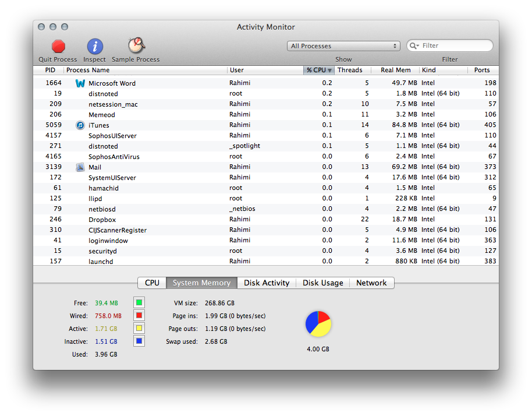The width and height of the screenshot is (532, 416).
Task: Click into the Filter search field
Action: [450, 45]
